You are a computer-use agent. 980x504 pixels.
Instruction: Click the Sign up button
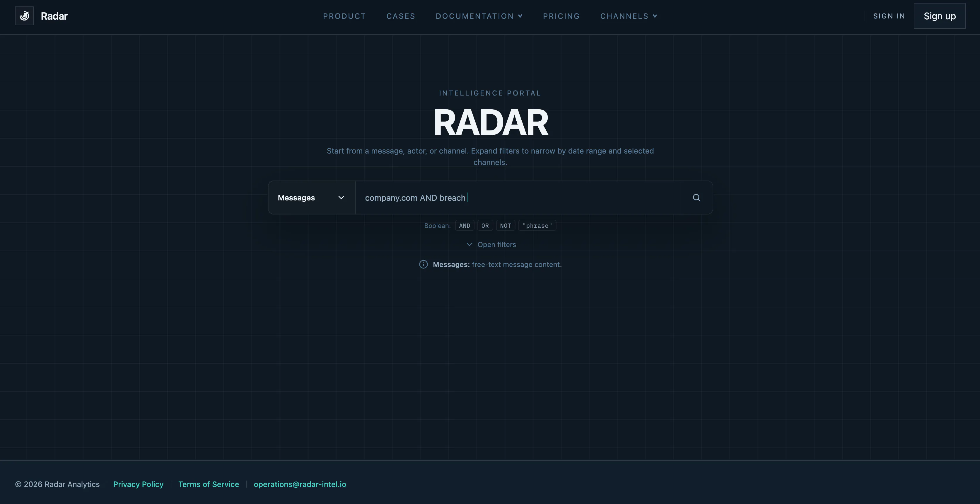pos(940,16)
